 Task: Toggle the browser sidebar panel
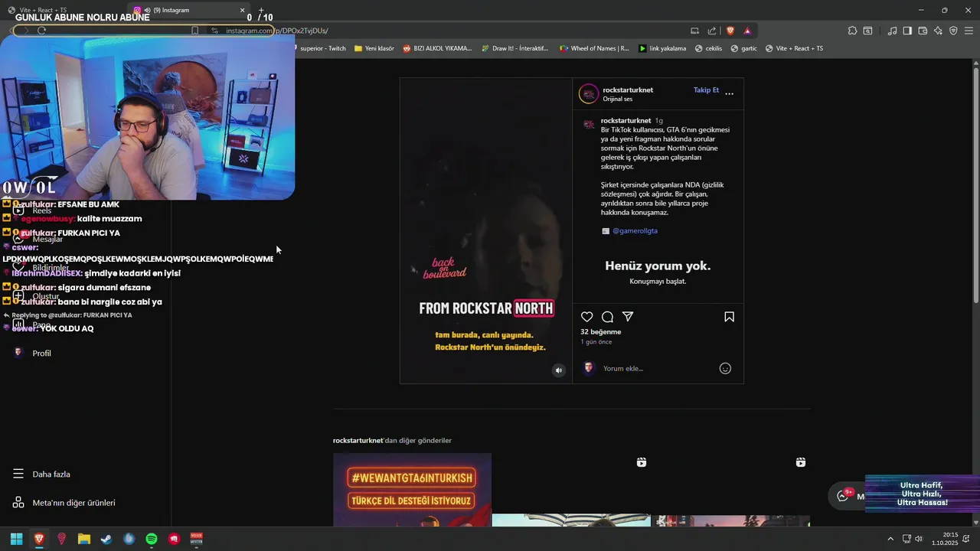[x=907, y=31]
